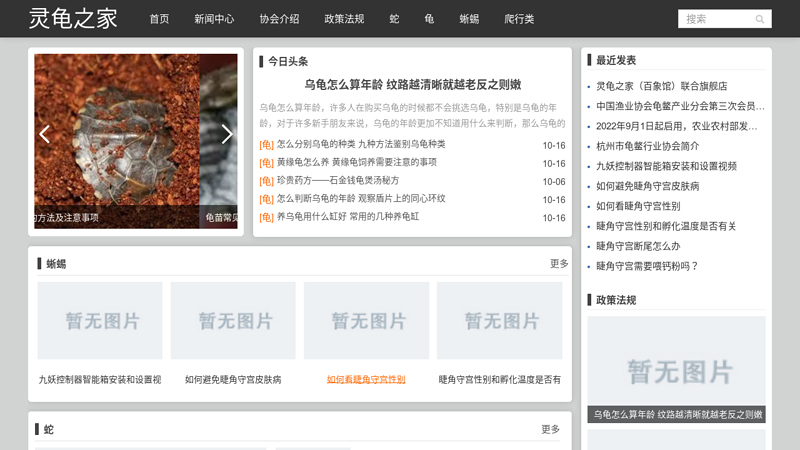Image resolution: width=800 pixels, height=450 pixels.
Task: Open placeholder image above 九妖控制器智能箱安装和设置视
Action: point(100,320)
